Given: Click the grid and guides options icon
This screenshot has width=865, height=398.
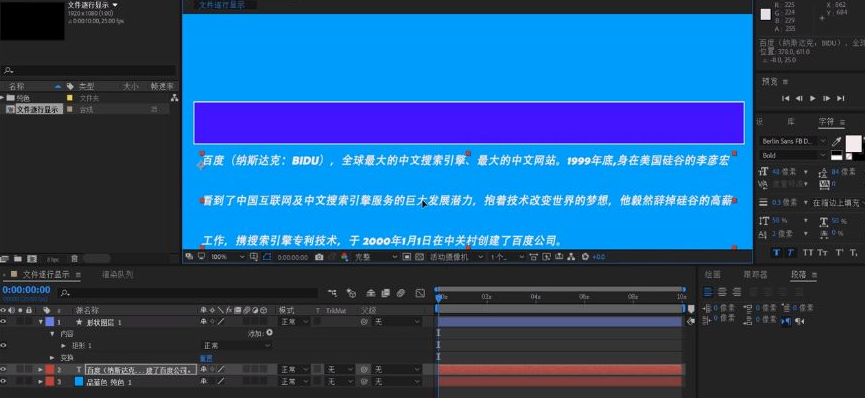Looking at the screenshot, I should coord(254,257).
